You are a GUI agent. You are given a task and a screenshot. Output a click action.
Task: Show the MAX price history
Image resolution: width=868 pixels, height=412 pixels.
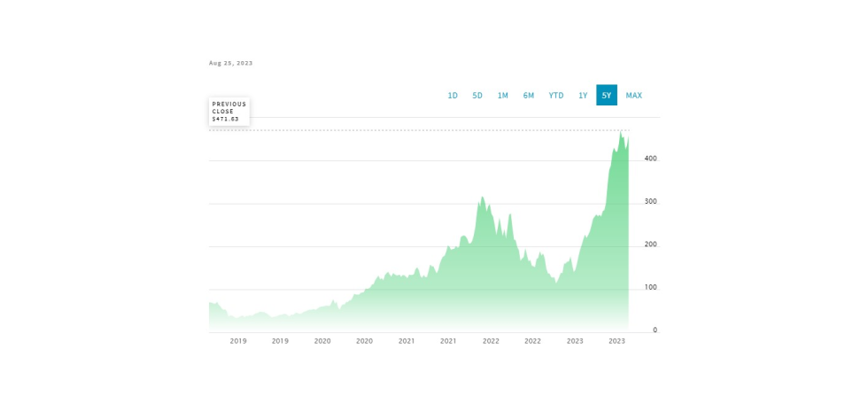coord(634,96)
